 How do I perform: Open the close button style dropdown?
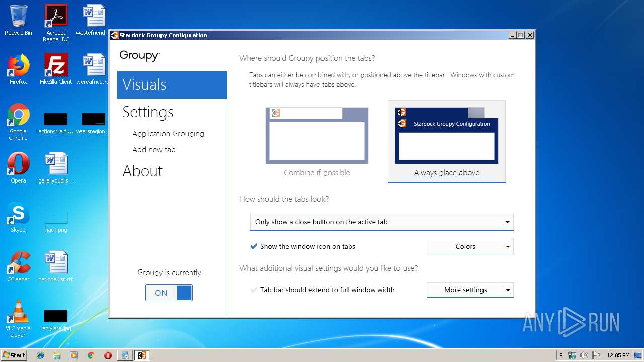[381, 222]
